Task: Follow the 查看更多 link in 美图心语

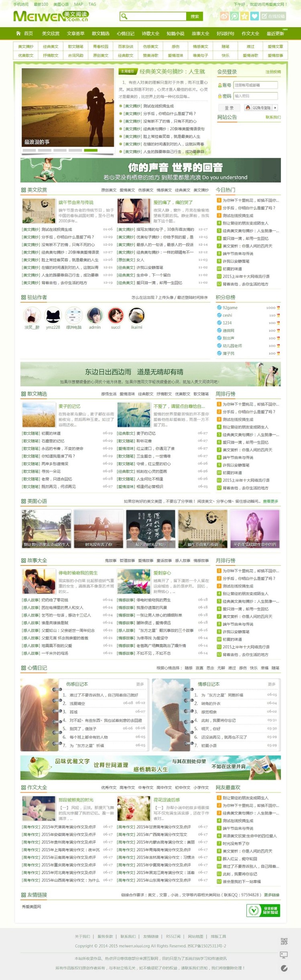Action: pos(270,501)
